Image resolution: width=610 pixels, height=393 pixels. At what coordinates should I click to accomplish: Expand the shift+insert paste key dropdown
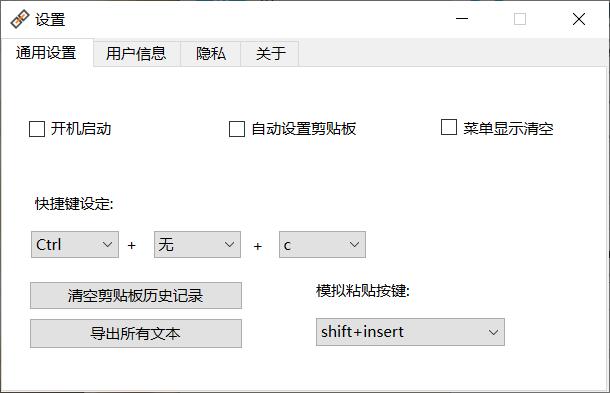tap(410, 332)
